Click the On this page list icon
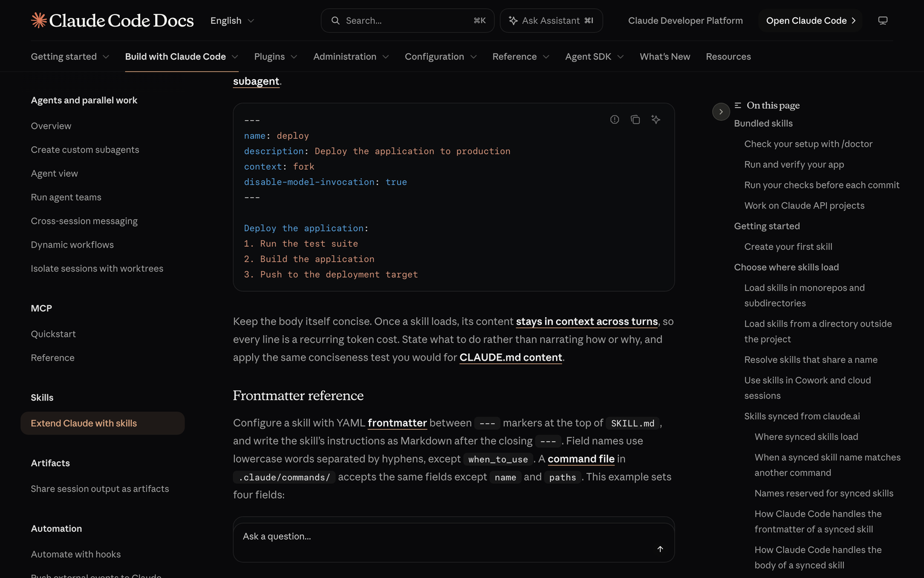Screen dimensions: 924x578 (x=738, y=105)
